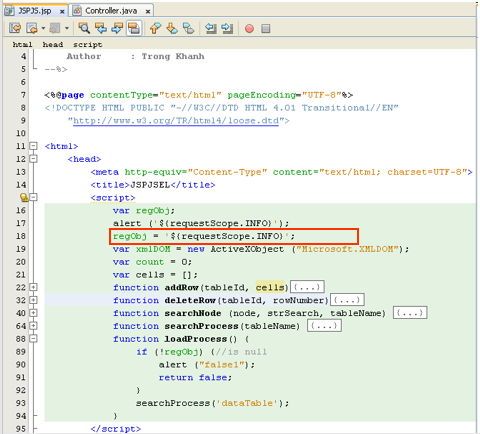Collapse the html fold on line 11
Screen dimensions: 480x434
click(33, 146)
